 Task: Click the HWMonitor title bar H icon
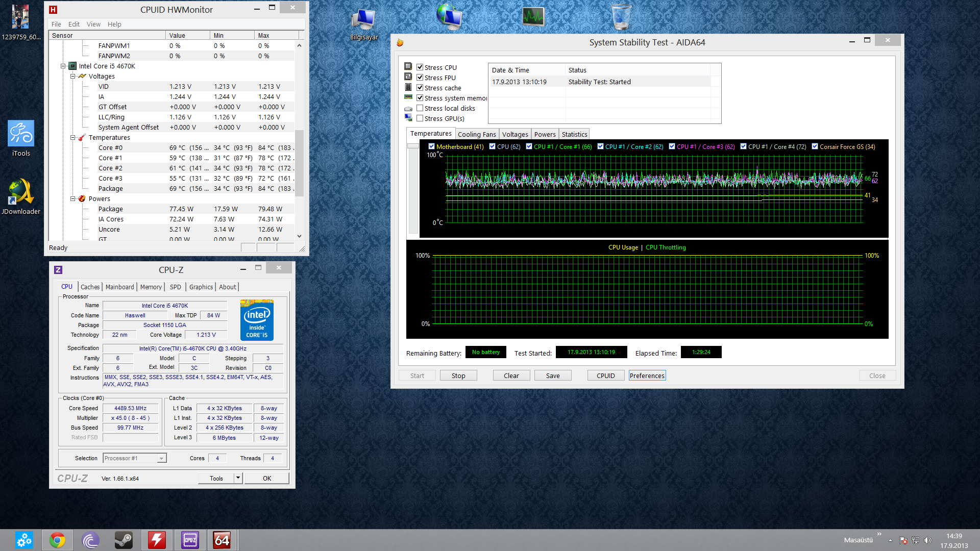coord(53,10)
